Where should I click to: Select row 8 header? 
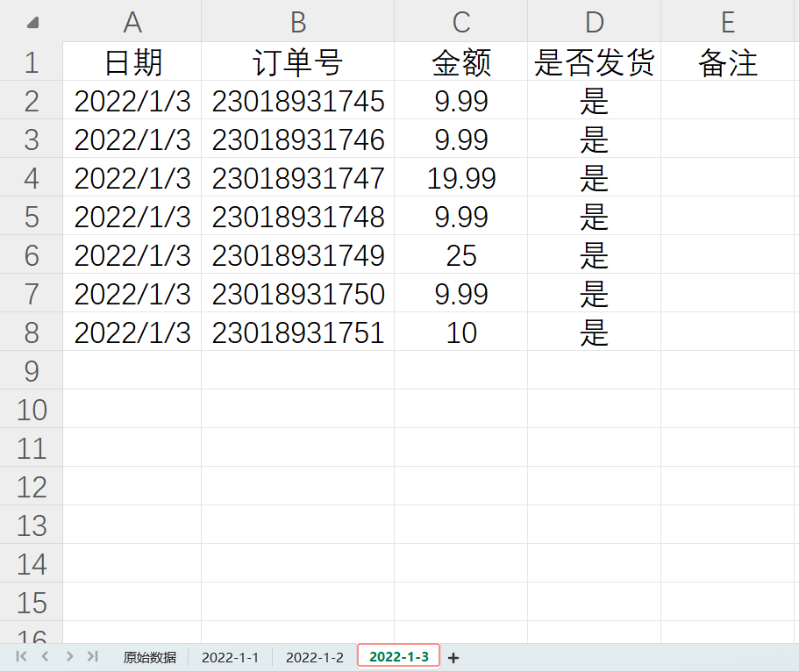[31, 332]
